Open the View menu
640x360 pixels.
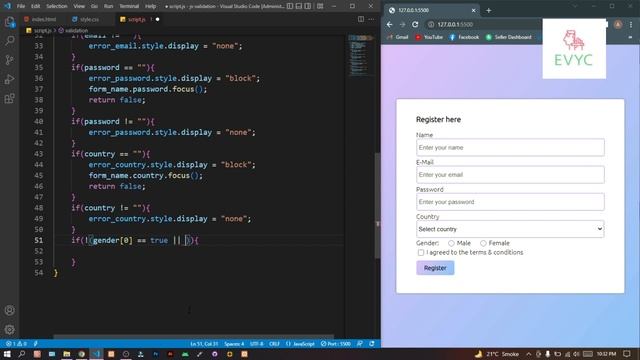pos(79,6)
